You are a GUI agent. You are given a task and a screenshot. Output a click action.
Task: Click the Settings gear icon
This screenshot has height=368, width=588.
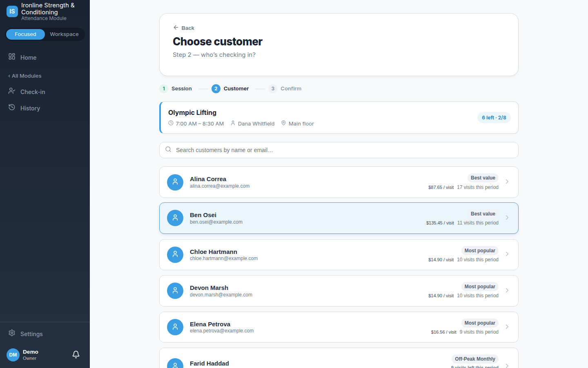12,333
